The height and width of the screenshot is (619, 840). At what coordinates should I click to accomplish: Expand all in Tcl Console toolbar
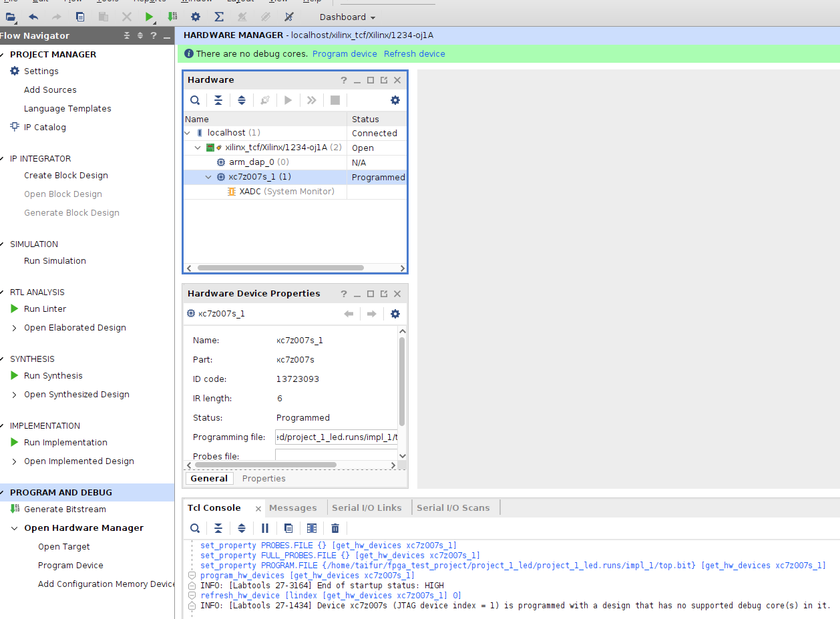point(242,528)
